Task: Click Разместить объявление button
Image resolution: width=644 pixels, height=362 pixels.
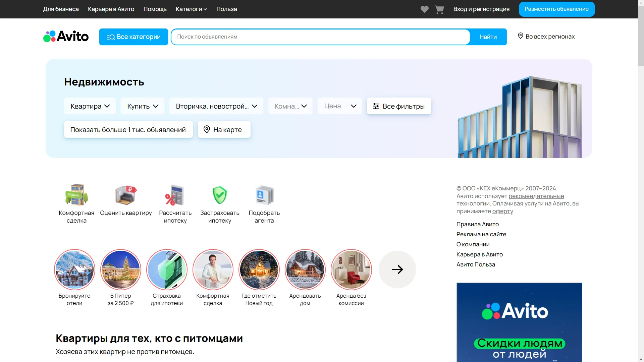Action: (x=556, y=9)
